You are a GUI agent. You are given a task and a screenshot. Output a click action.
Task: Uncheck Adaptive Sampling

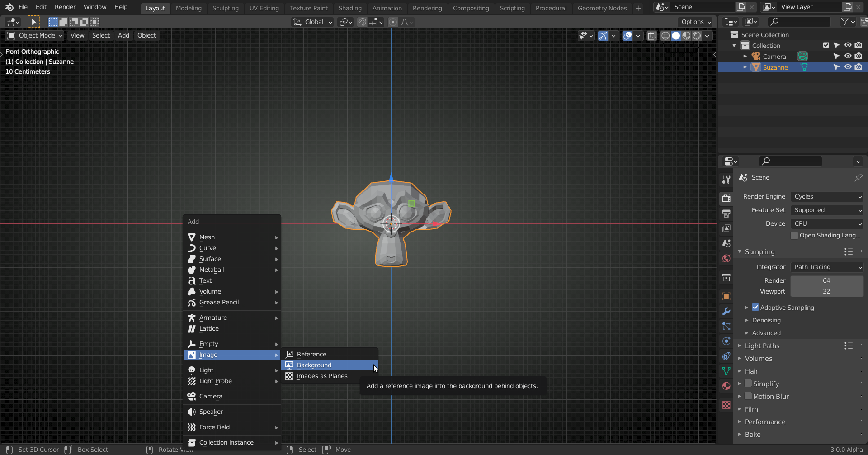point(755,307)
